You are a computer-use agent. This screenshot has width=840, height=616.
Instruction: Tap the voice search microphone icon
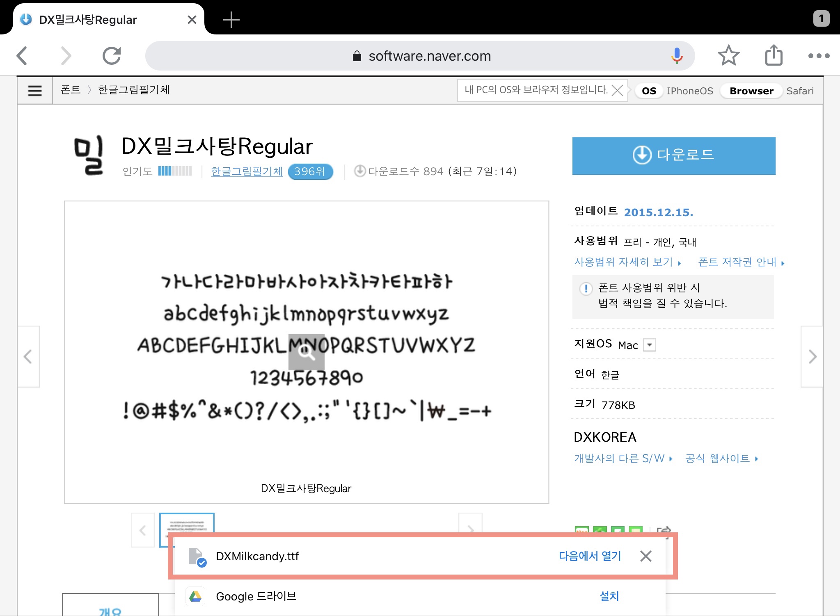click(x=677, y=56)
